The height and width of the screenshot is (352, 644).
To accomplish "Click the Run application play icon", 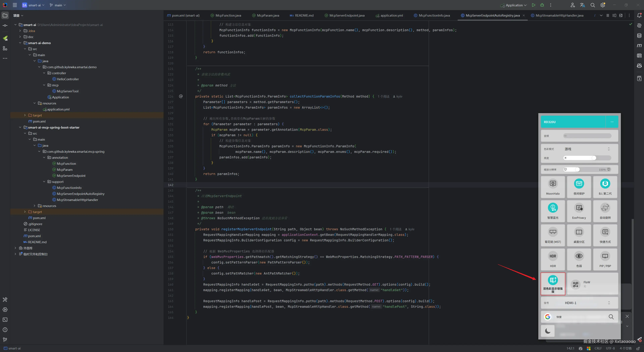I will (533, 5).
